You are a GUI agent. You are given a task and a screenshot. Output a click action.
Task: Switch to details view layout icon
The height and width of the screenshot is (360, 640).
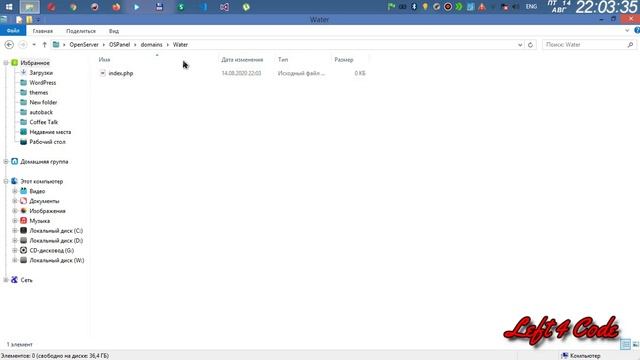coord(625,344)
